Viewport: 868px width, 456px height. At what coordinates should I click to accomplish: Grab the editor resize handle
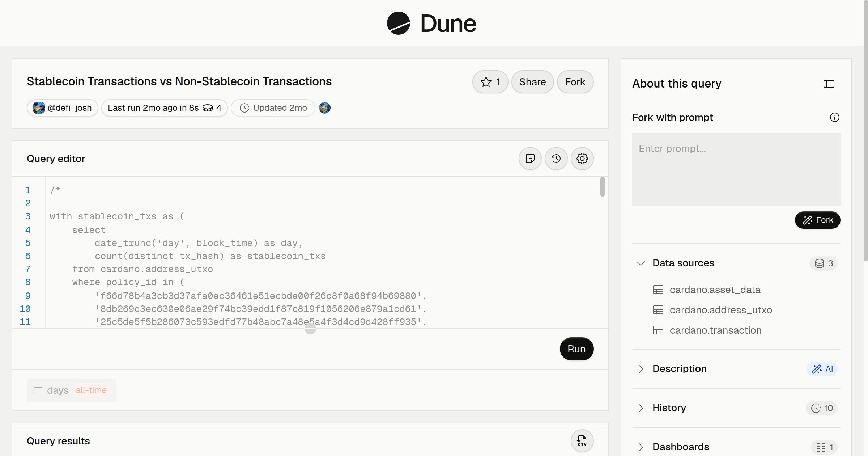tap(310, 329)
